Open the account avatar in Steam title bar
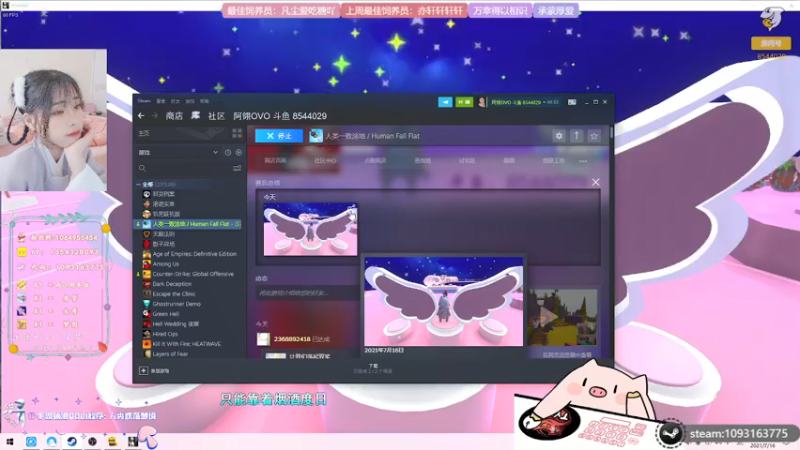800x450 pixels. [482, 102]
